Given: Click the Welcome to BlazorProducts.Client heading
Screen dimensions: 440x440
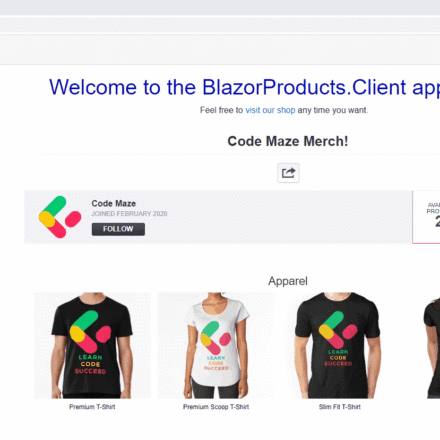Looking at the screenshot, I should click(245, 87).
